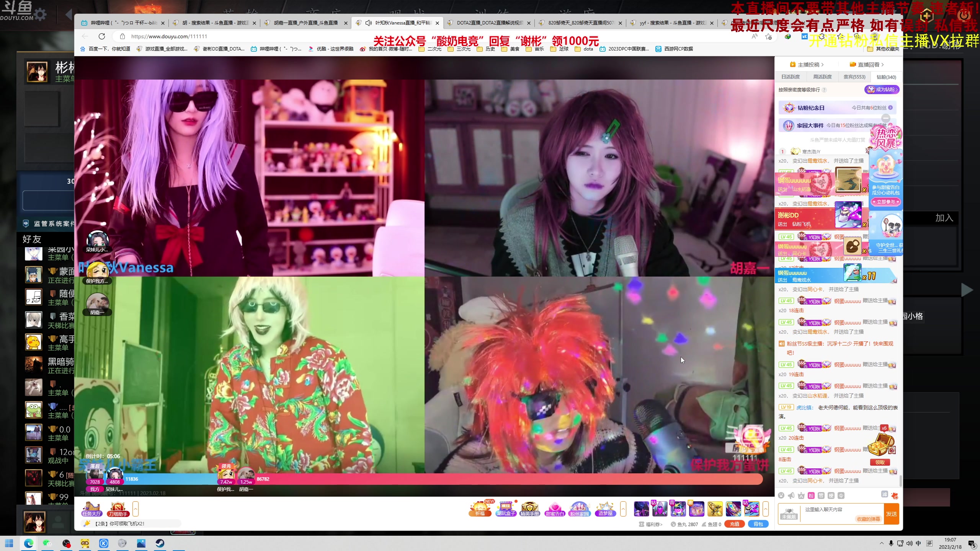Open the 收藏的弹幕 saved danmaku button
Screen dimensions: 980x551
point(869,519)
